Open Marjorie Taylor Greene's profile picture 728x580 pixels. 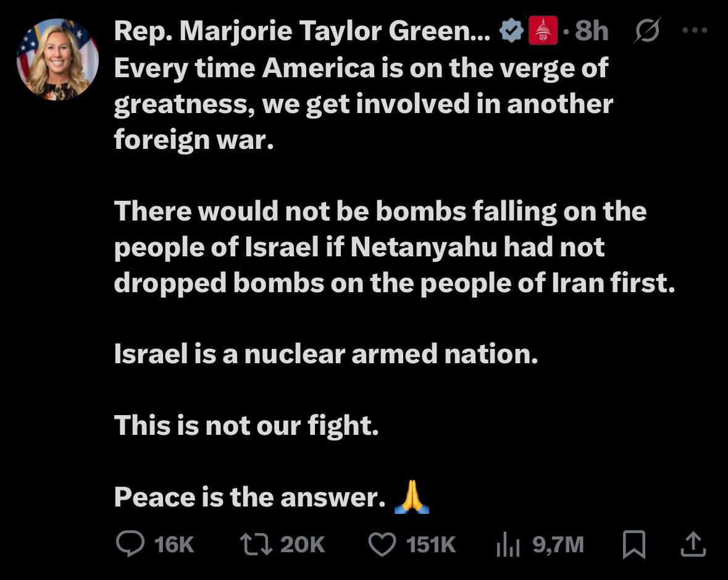(57, 59)
